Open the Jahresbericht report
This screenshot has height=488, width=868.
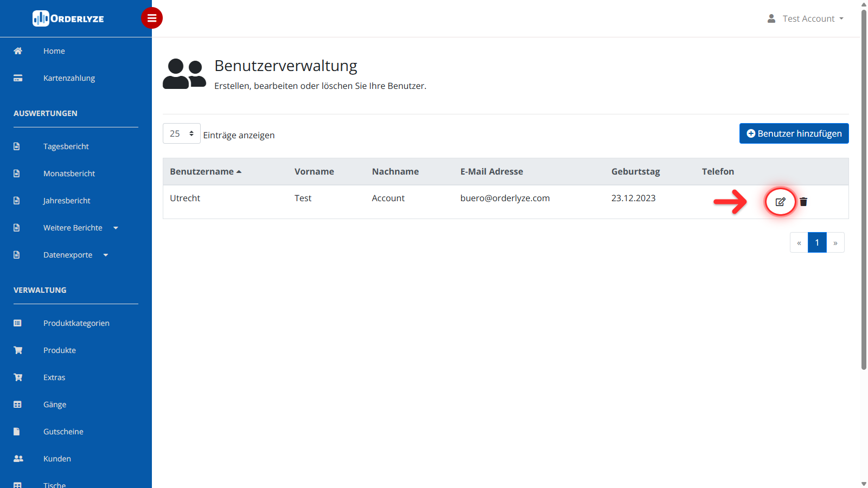tap(67, 201)
